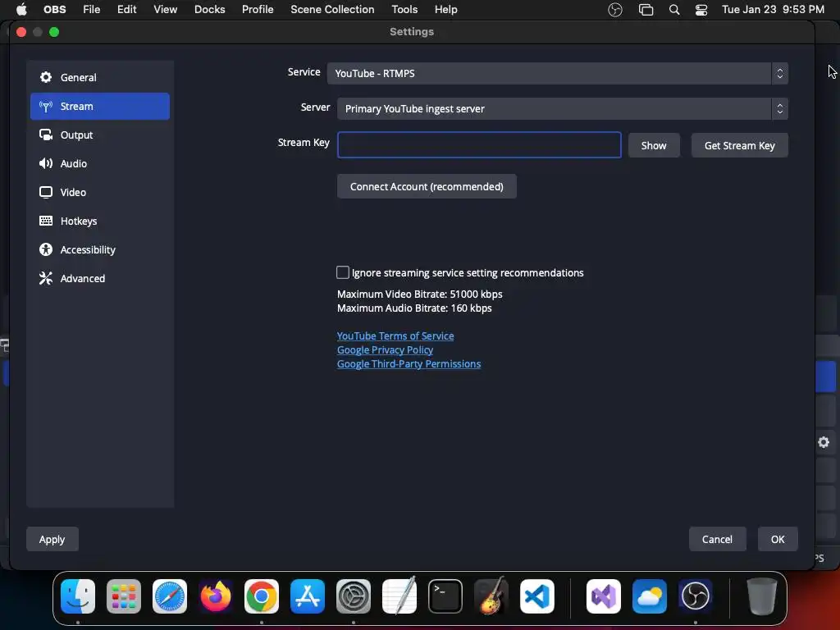Go to Audio settings
840x630 pixels.
(x=99, y=163)
